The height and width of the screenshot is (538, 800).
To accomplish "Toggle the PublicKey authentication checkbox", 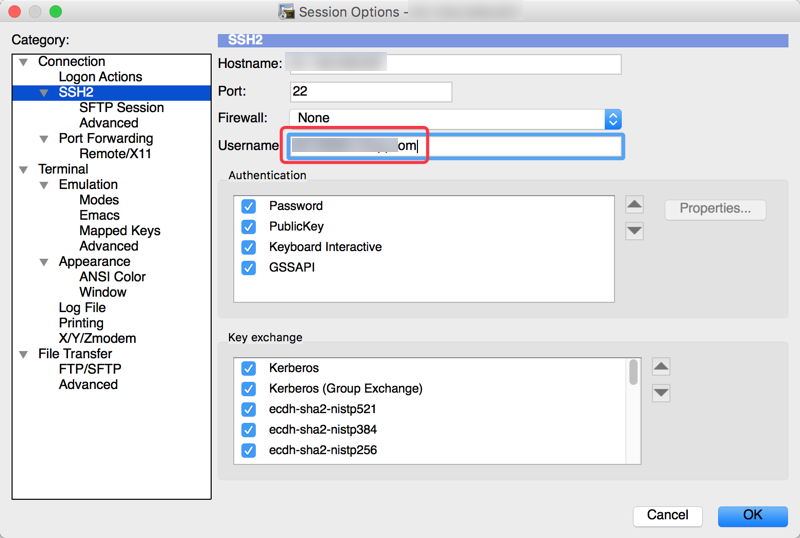I will click(249, 226).
